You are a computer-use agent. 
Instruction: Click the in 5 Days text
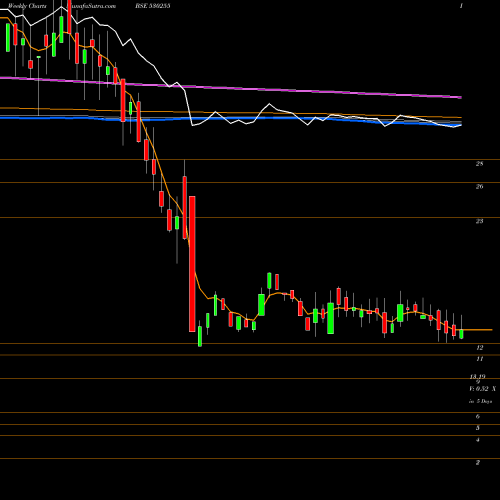480,401
